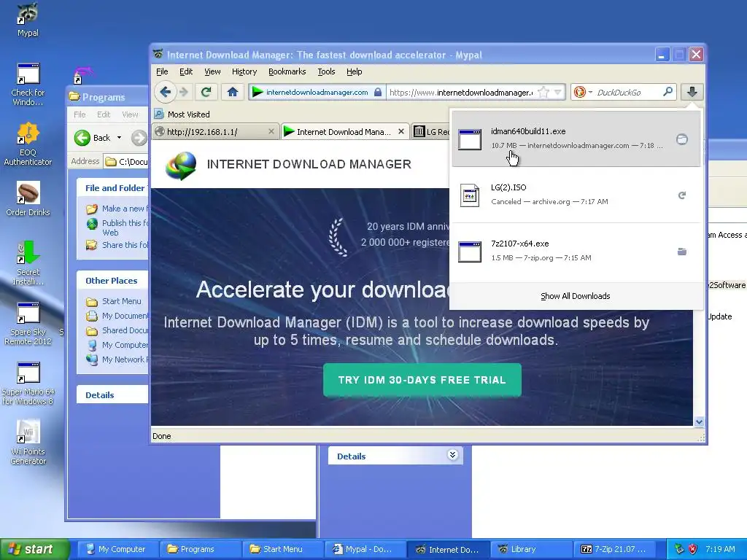Click the EOQ Authenticator desktop icon
Image resolution: width=747 pixels, height=560 pixels.
click(x=28, y=144)
